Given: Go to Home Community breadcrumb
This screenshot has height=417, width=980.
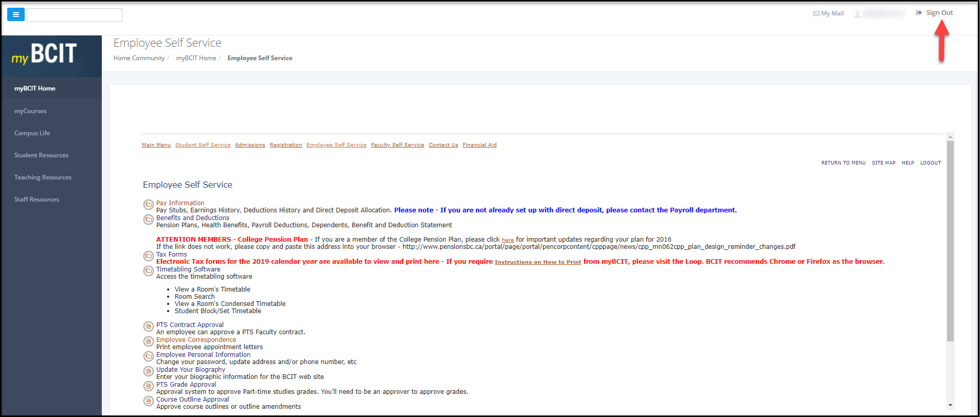Looking at the screenshot, I should pos(139,58).
